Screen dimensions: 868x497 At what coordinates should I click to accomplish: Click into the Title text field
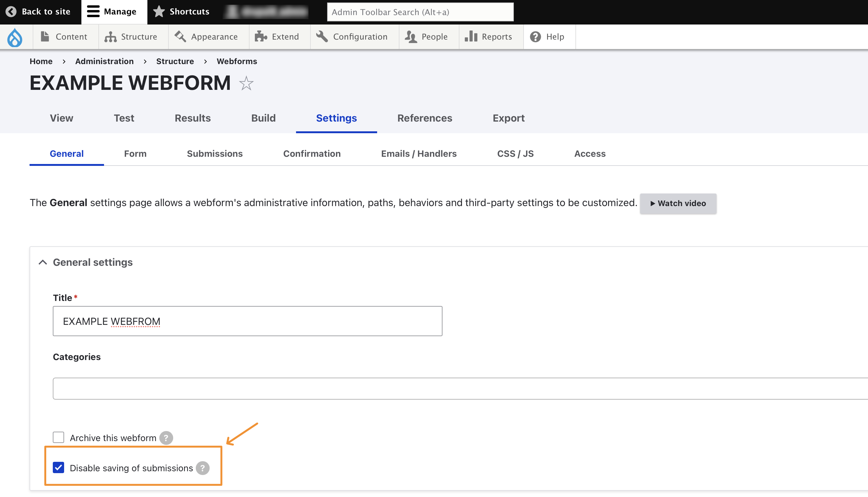pos(247,321)
